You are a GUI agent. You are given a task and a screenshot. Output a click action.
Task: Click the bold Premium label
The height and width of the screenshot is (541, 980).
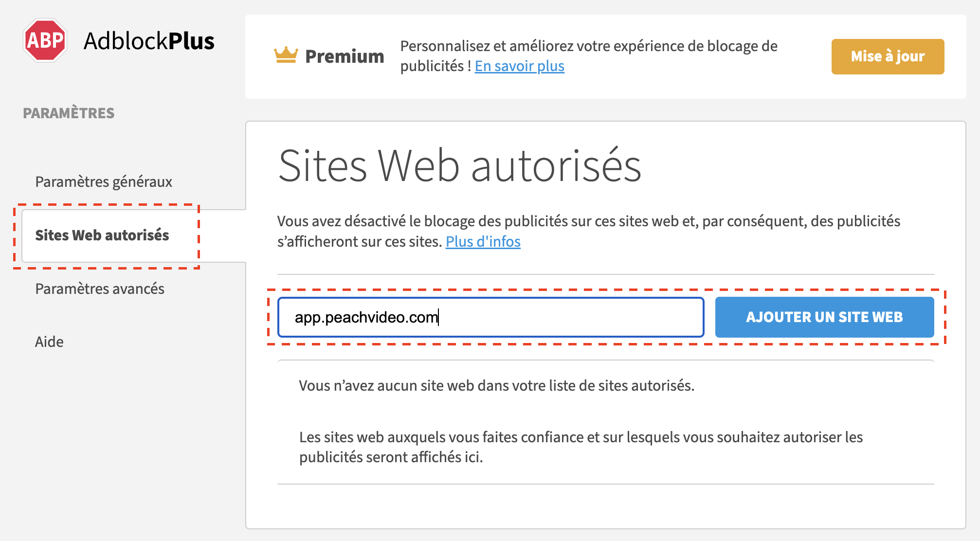(x=345, y=56)
